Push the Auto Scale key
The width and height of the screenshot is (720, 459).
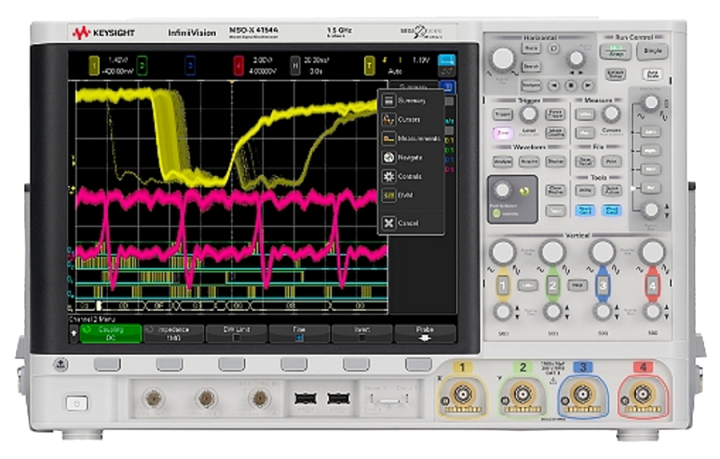(x=652, y=74)
